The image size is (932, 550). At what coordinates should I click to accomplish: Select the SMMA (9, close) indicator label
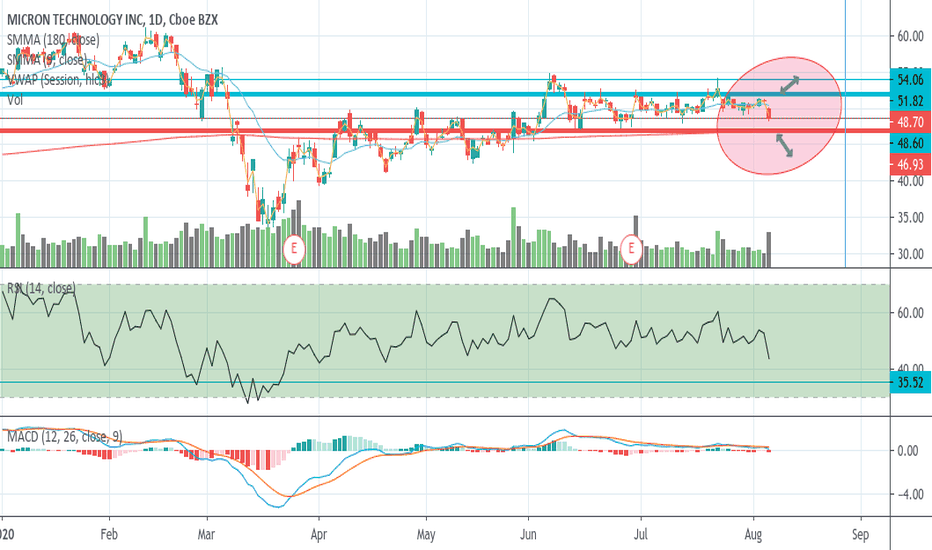click(x=46, y=59)
